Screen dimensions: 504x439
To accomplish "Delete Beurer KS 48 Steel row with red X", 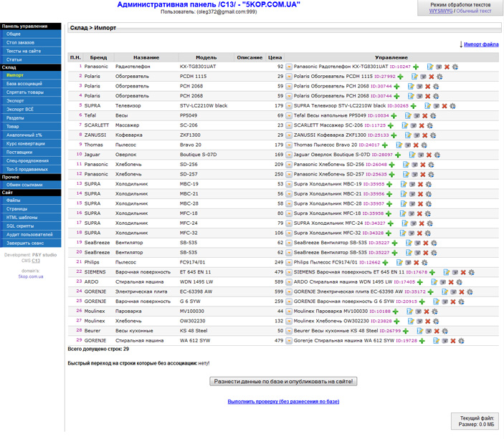I will coord(437,331).
